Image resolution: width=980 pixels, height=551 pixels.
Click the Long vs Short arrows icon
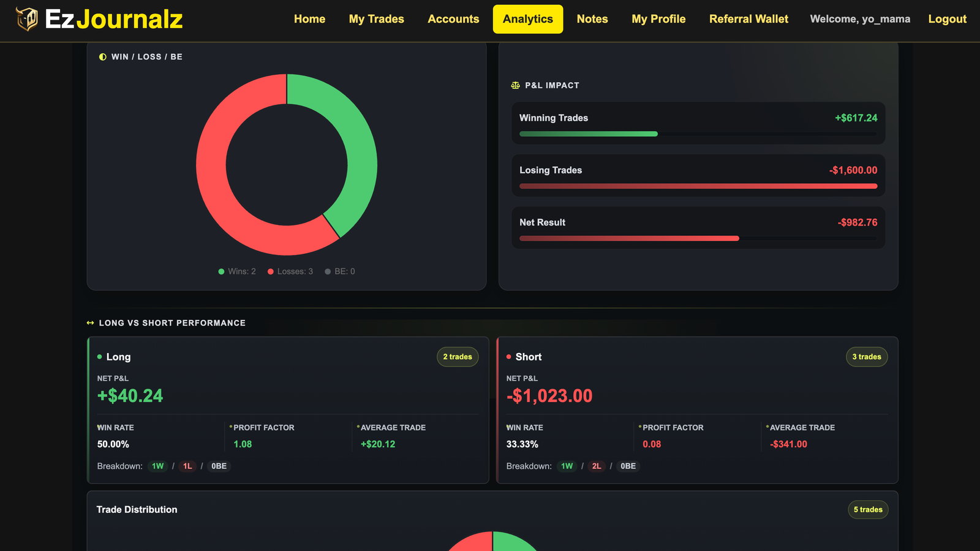click(x=91, y=323)
